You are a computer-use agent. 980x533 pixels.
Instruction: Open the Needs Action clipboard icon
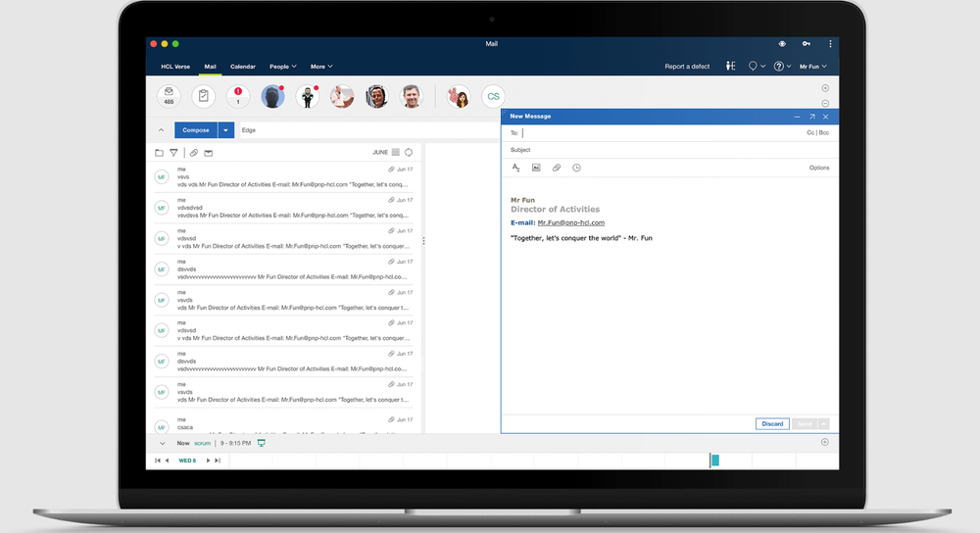tap(203, 96)
